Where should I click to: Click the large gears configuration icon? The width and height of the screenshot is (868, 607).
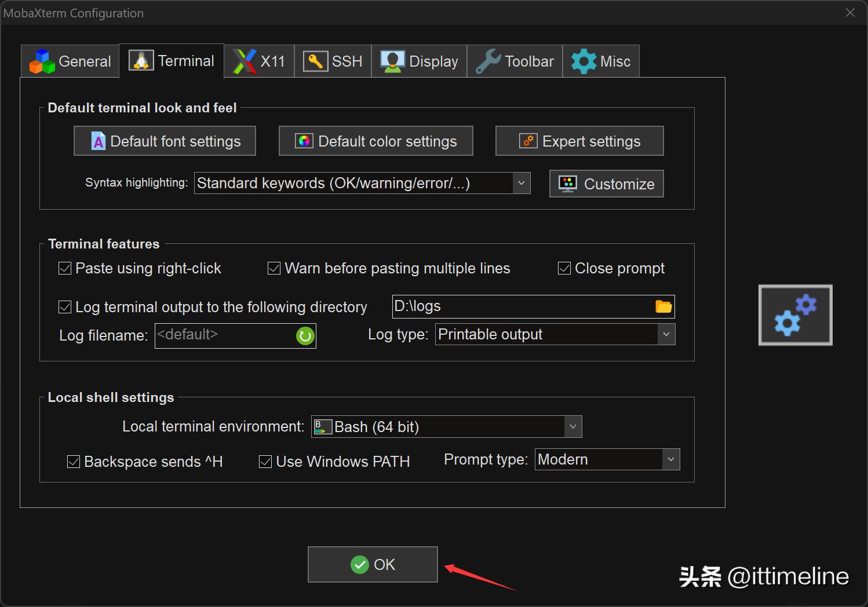click(795, 315)
